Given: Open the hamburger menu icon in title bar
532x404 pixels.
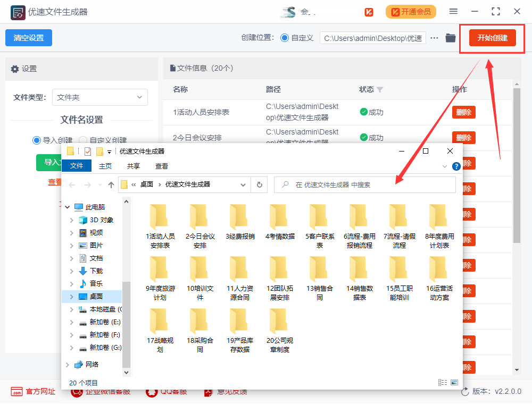Looking at the screenshot, I should [x=453, y=12].
